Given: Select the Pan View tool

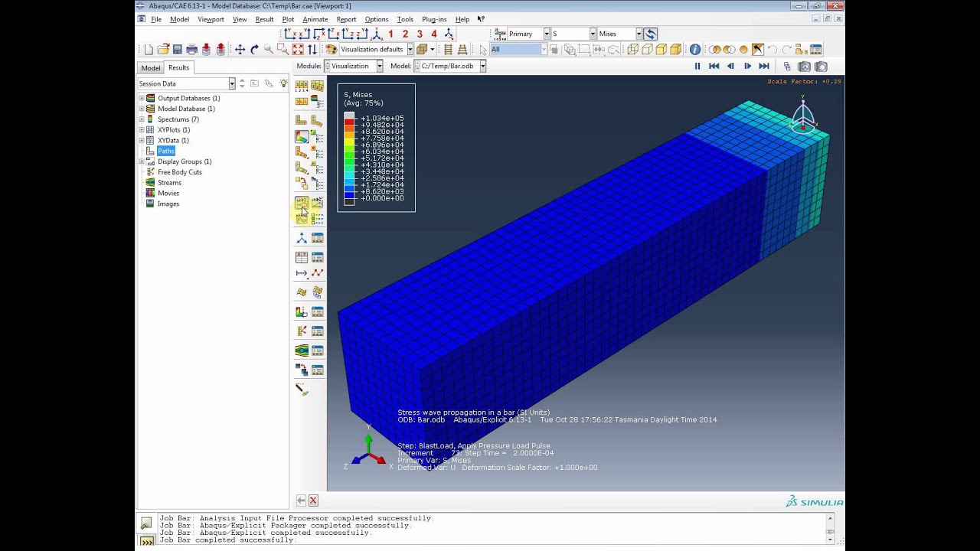Looking at the screenshot, I should [x=240, y=50].
